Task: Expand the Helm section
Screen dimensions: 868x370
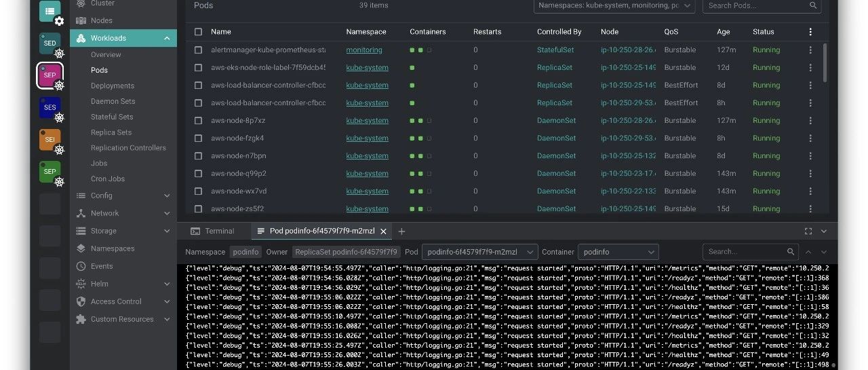Action: point(167,284)
